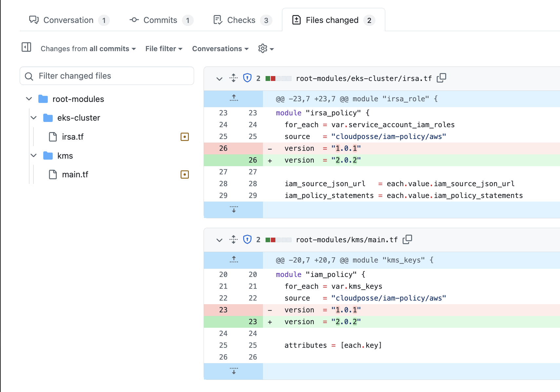This screenshot has width=560, height=392.
Task: Open the File filter dropdown
Action: coord(163,49)
